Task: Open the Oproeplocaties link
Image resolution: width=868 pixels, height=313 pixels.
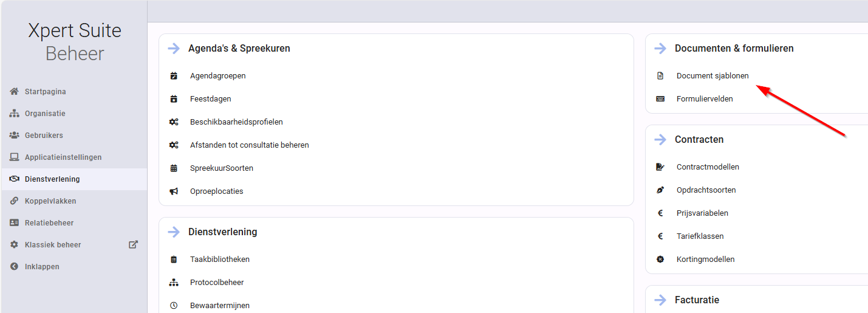Action: tap(216, 191)
